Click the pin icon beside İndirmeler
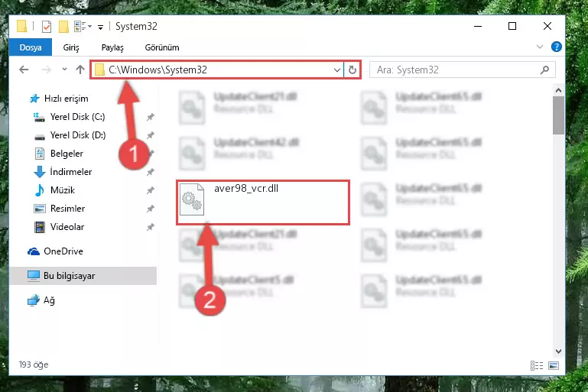 (151, 172)
